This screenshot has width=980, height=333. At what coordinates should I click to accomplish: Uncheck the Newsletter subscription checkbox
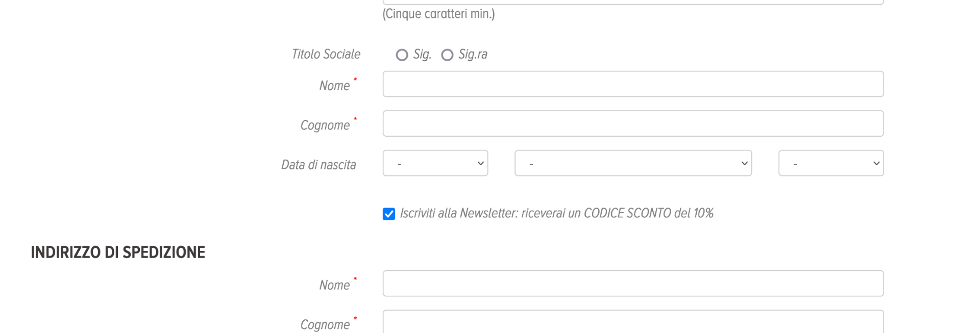pyautogui.click(x=389, y=214)
